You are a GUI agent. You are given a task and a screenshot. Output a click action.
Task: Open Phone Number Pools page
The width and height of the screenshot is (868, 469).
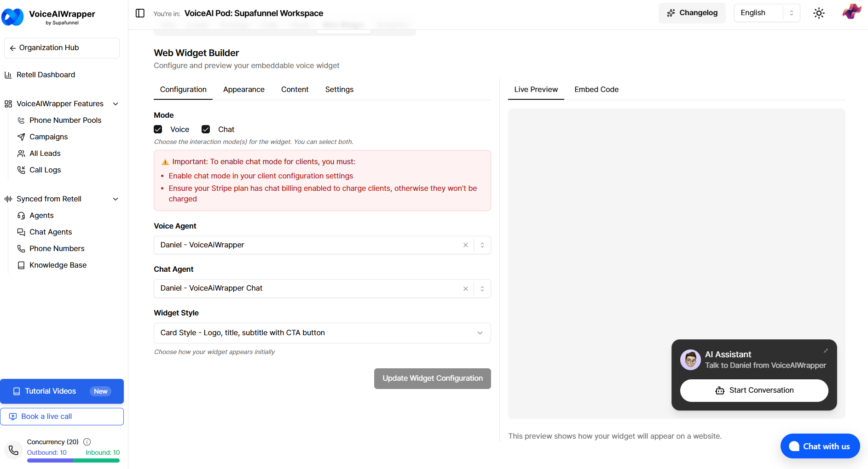pyautogui.click(x=65, y=120)
